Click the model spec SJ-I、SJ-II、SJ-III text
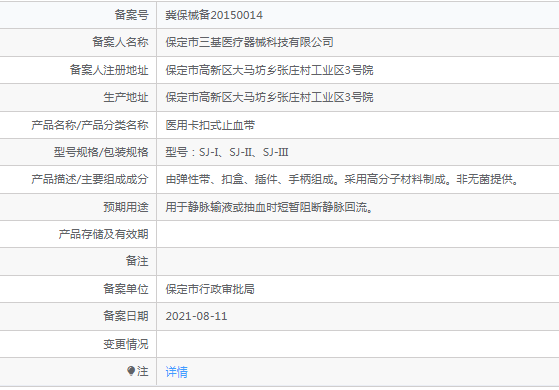 pyautogui.click(x=243, y=152)
